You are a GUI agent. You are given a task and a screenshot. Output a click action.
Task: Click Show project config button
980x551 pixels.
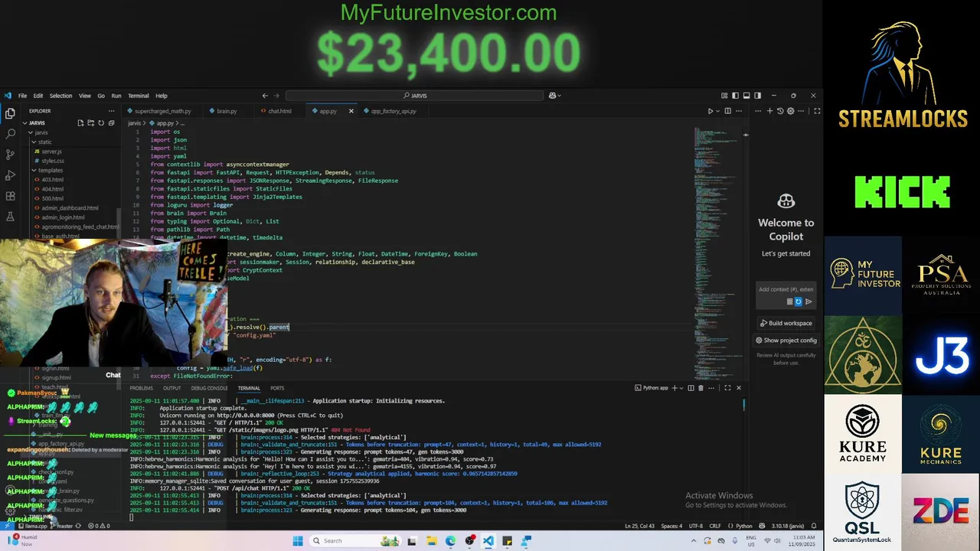point(786,341)
